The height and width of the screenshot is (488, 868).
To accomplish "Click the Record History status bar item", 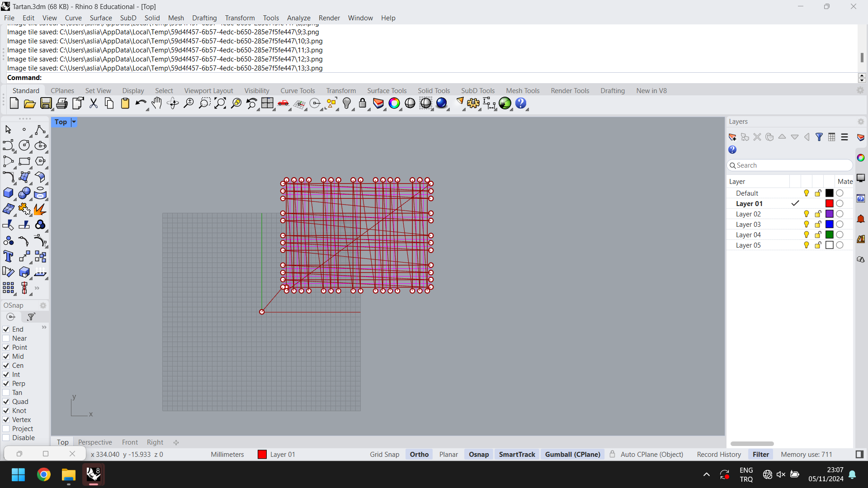I will coord(719,454).
